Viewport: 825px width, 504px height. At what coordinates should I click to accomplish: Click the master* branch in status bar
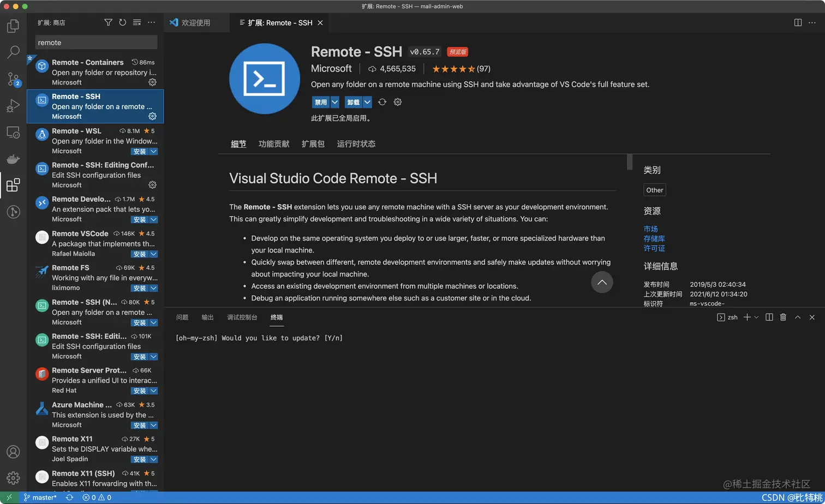(x=40, y=497)
